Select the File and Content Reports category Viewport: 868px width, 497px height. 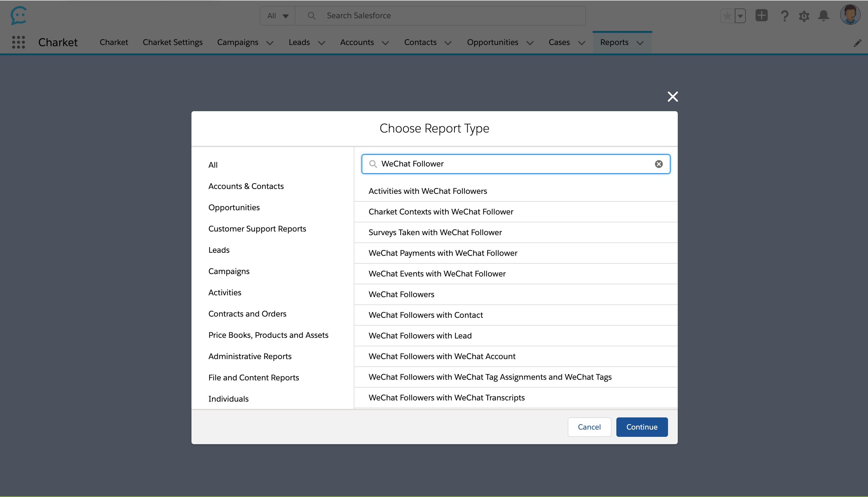point(253,378)
